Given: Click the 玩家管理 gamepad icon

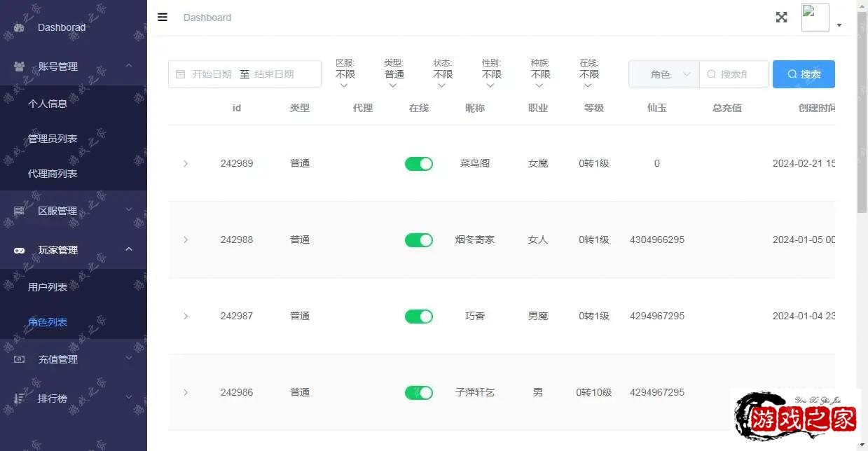Looking at the screenshot, I should tap(19, 250).
